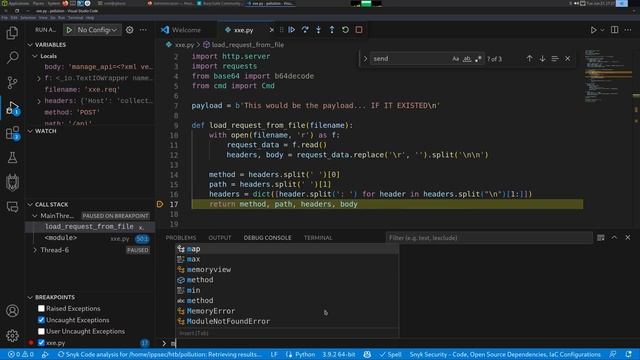Open the Accounts icon in activity bar

[12, 311]
